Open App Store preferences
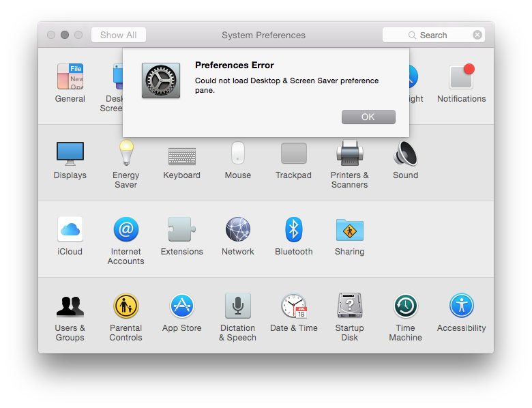 point(182,306)
